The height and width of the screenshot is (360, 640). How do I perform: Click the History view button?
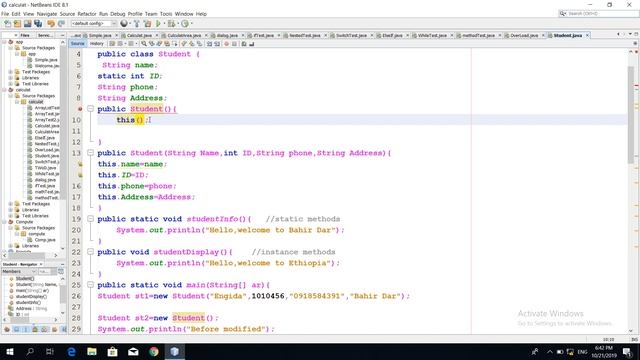(97, 44)
